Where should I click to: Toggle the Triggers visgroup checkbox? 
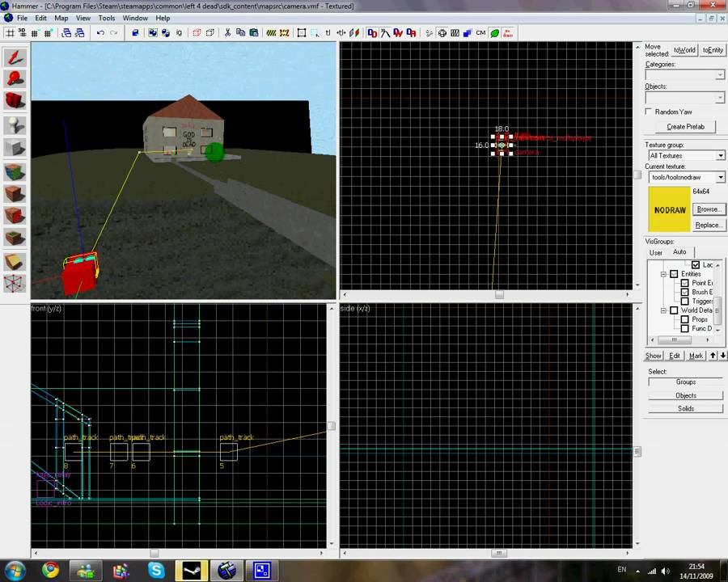pos(685,302)
